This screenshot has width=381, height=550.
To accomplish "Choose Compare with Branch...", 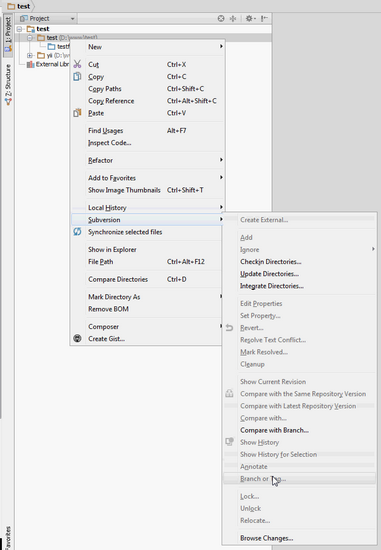I will [274, 430].
